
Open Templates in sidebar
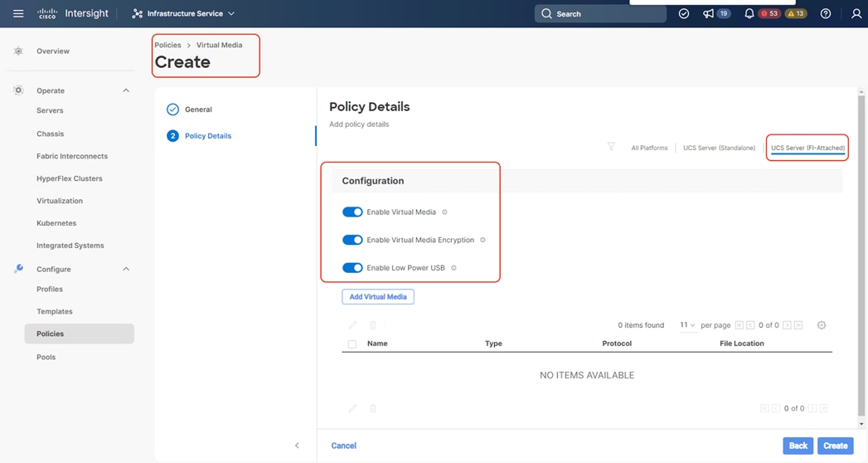click(55, 311)
